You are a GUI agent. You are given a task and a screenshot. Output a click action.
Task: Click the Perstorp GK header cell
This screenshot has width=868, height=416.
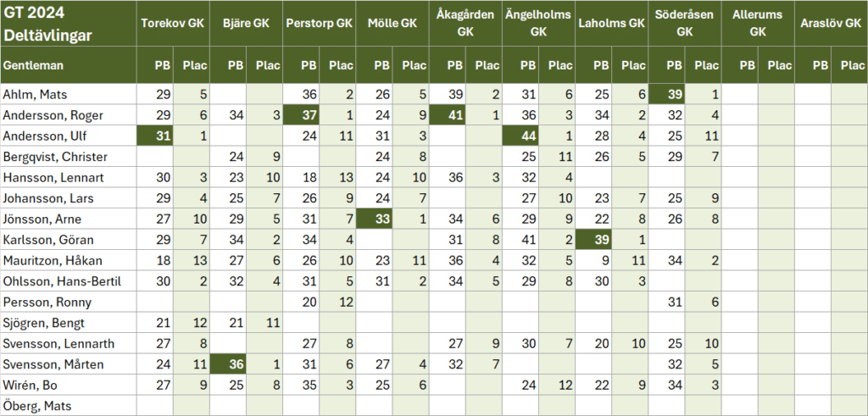coord(319,24)
